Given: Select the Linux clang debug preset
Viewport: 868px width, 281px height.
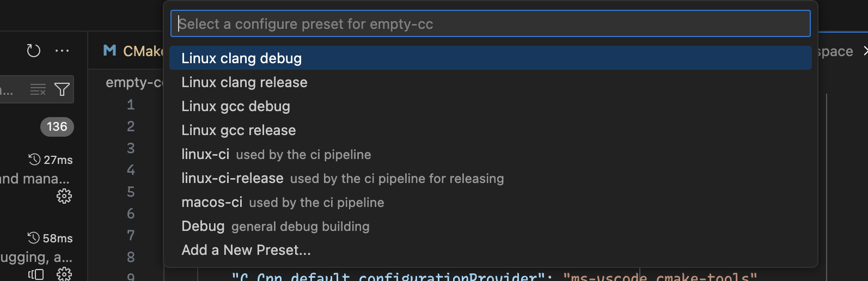Looking at the screenshot, I should point(241,58).
